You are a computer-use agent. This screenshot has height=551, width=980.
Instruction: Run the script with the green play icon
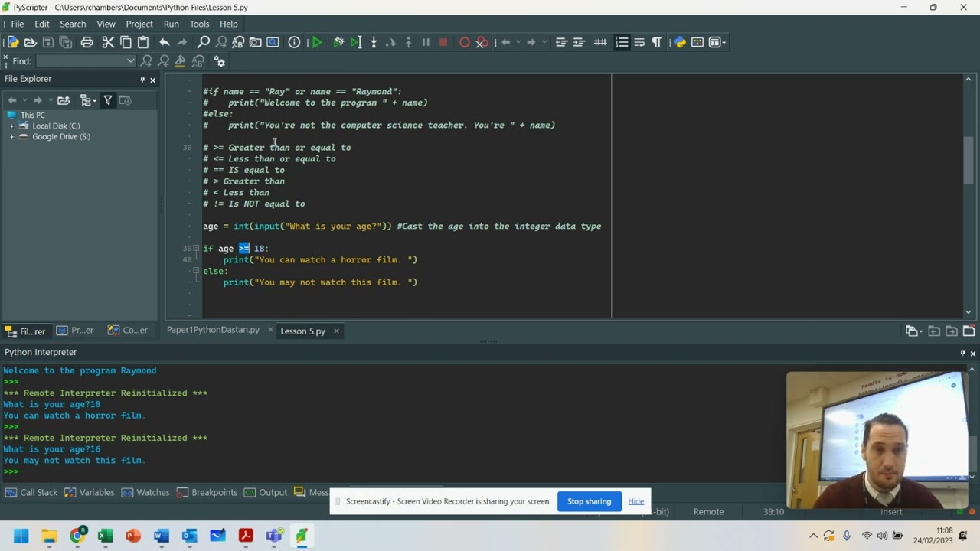316,42
